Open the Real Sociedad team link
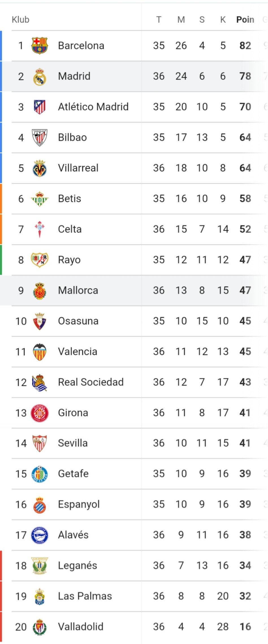This screenshot has width=268, height=644. click(91, 382)
